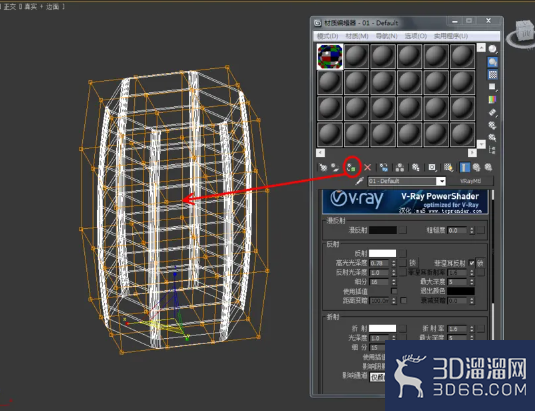This screenshot has width=535, height=411.
Task: Click Get Material icon in material editor toolbar
Action: (x=323, y=167)
